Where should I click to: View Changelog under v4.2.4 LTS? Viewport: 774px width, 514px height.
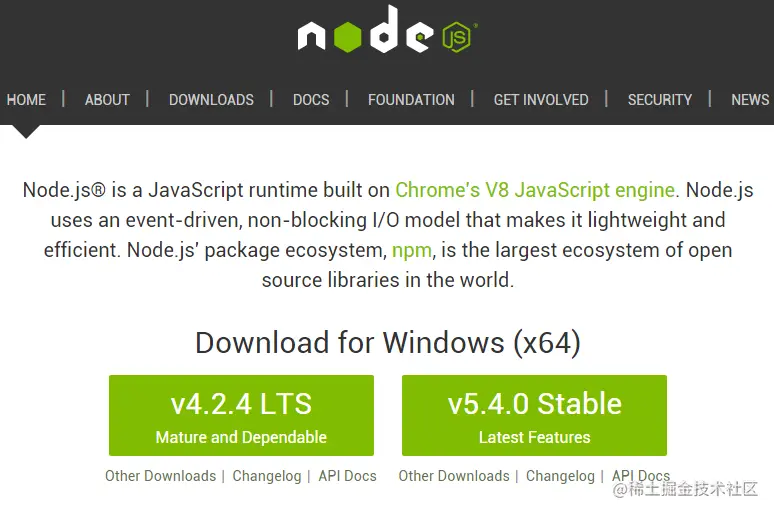coord(267,476)
